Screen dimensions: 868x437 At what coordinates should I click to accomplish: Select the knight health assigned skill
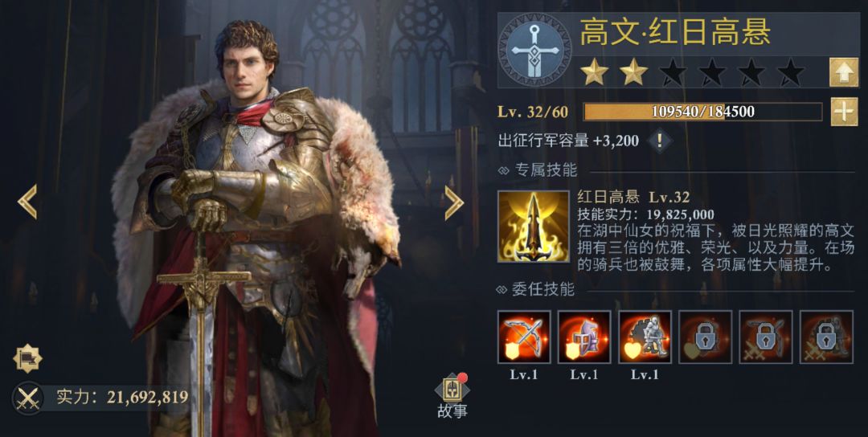[x=645, y=337]
